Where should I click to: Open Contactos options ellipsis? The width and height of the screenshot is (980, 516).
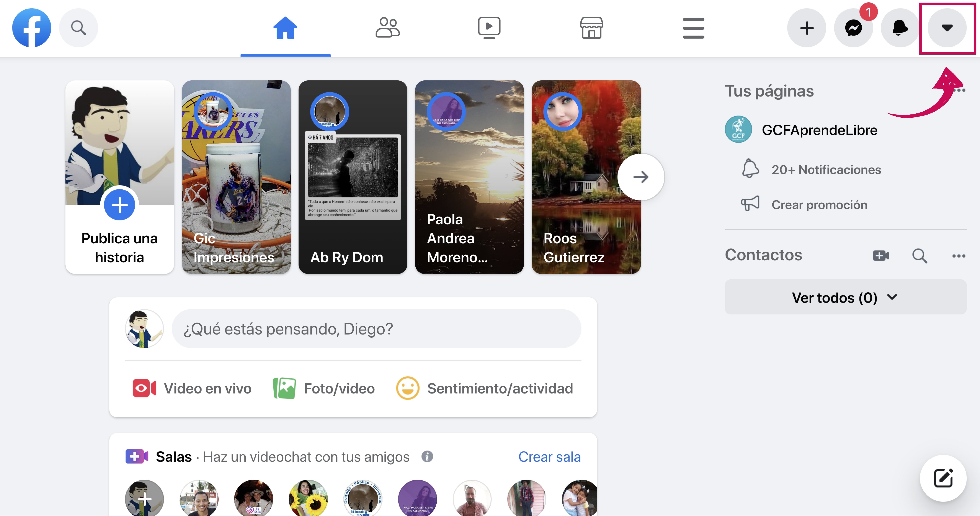958,256
